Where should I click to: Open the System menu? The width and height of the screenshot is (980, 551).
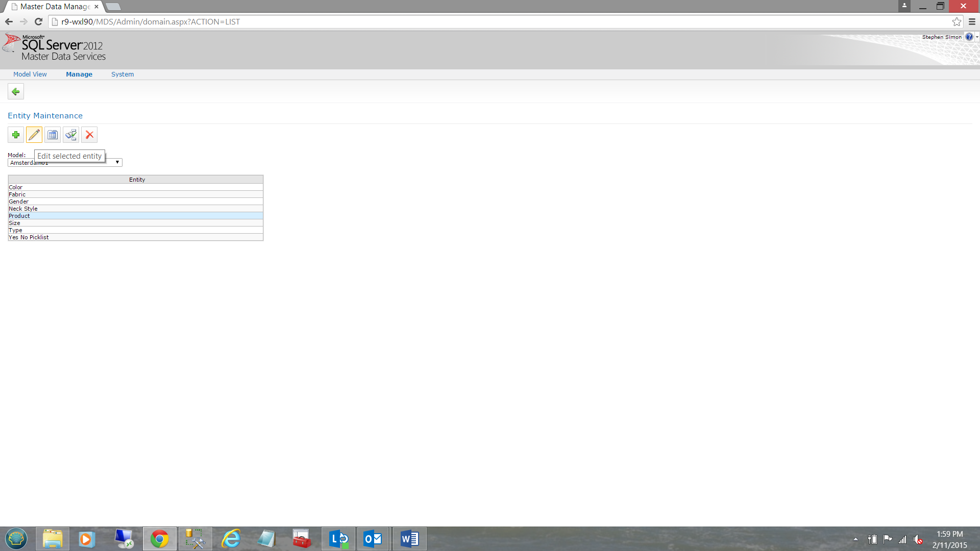point(122,74)
